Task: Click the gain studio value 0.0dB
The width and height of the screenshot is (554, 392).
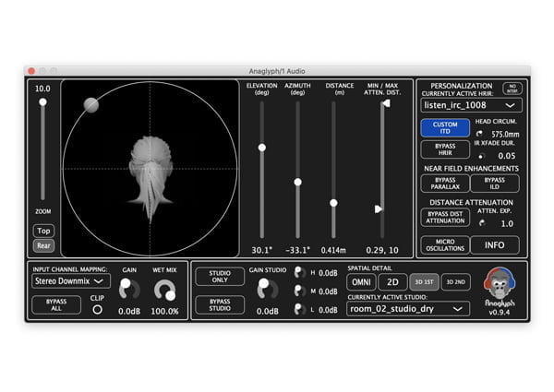Action: click(268, 312)
